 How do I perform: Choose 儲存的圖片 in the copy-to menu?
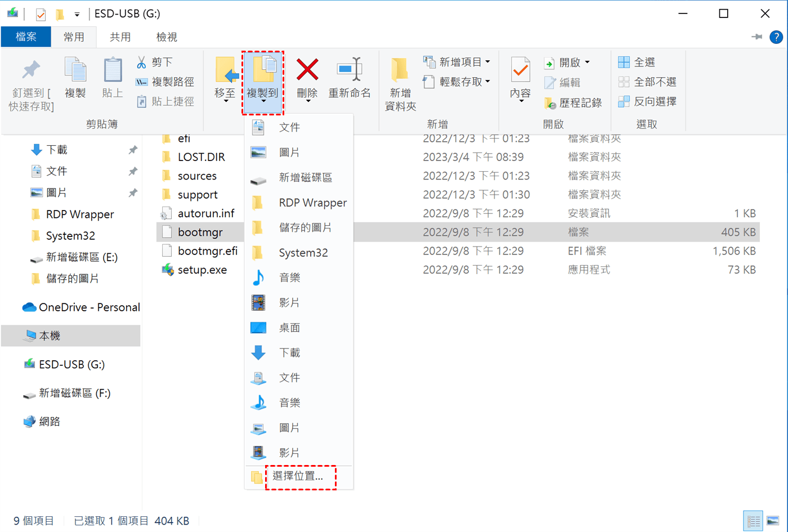pos(299,227)
